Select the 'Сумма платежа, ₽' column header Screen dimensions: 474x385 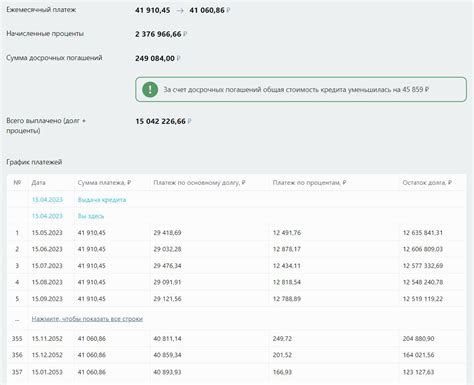104,183
